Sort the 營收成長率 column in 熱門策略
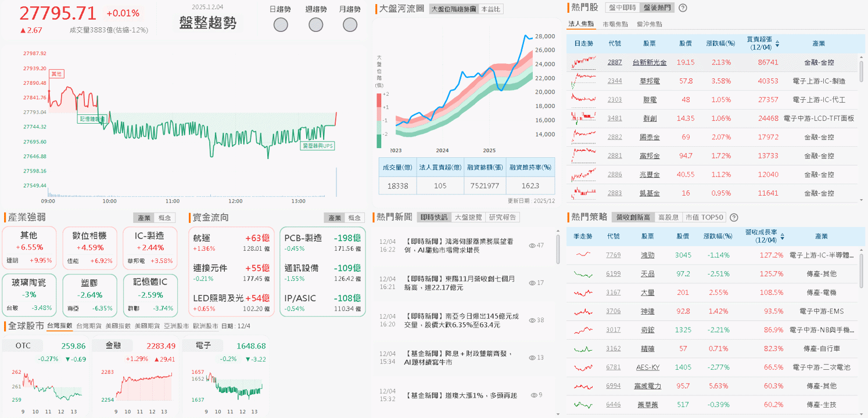The height and width of the screenshot is (418, 868). (x=783, y=236)
